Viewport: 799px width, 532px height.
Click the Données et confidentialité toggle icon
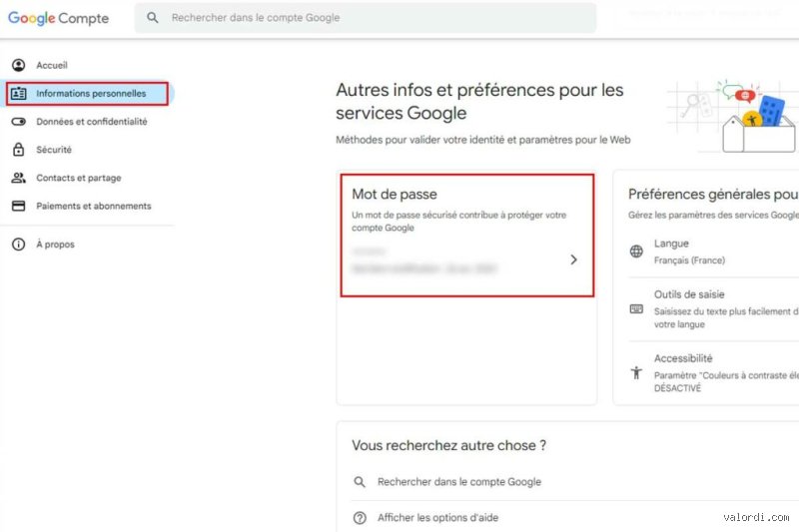[18, 122]
